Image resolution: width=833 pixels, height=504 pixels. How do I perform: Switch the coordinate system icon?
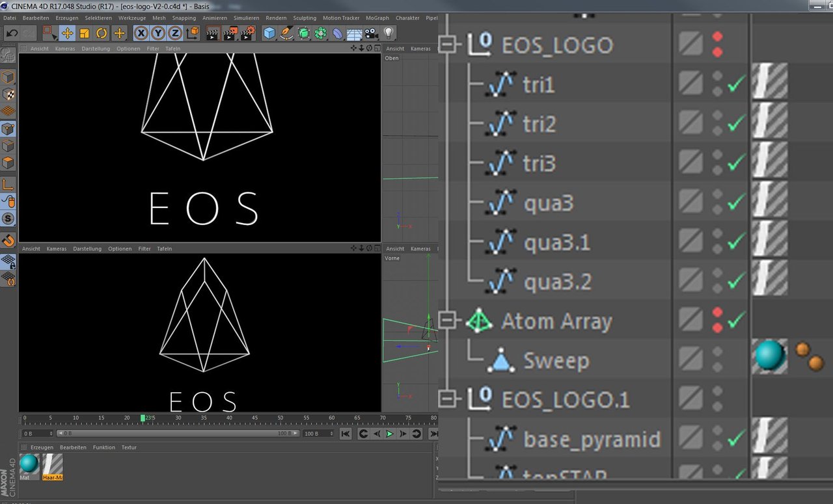193,33
